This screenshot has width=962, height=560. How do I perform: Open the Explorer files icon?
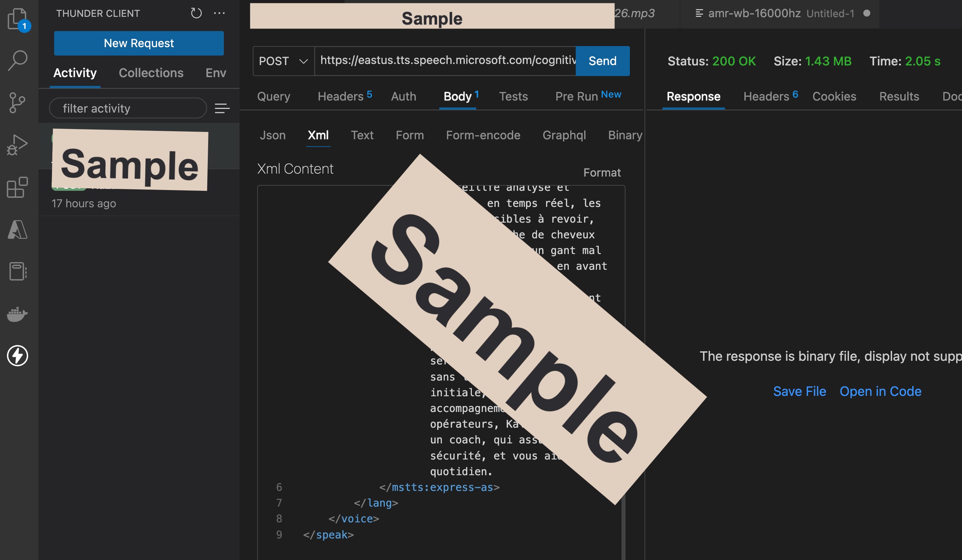(18, 19)
